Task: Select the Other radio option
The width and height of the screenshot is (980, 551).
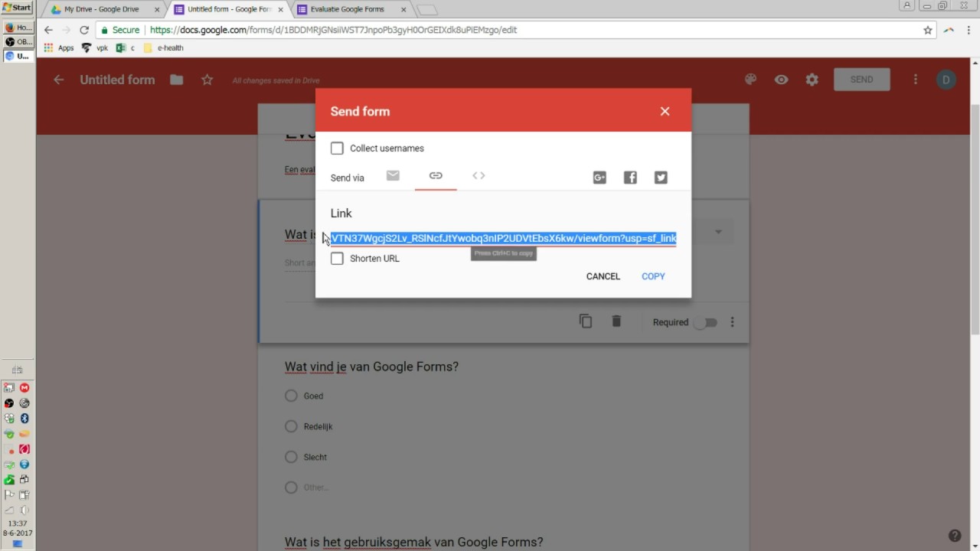Action: click(x=291, y=487)
